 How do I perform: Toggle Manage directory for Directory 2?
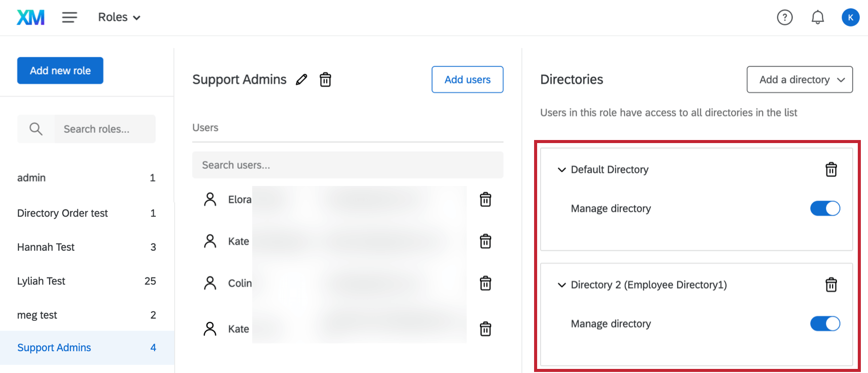coord(825,323)
